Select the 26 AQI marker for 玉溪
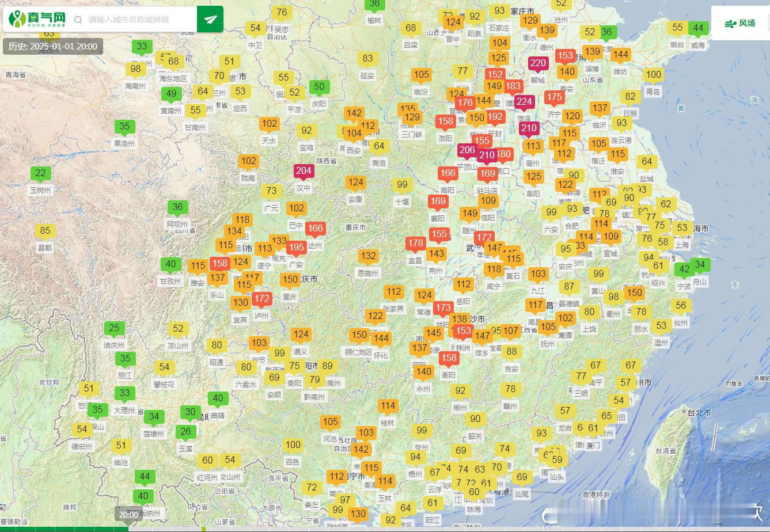 [x=185, y=432]
